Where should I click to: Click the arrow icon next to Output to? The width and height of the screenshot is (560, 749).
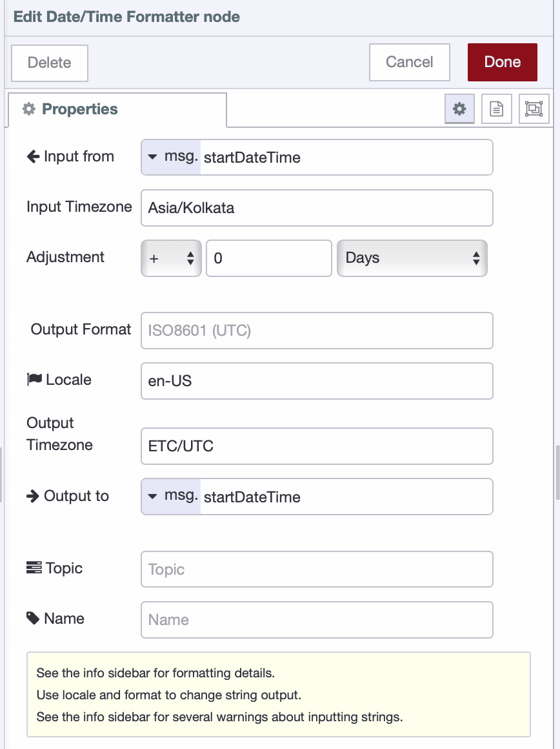(x=34, y=496)
